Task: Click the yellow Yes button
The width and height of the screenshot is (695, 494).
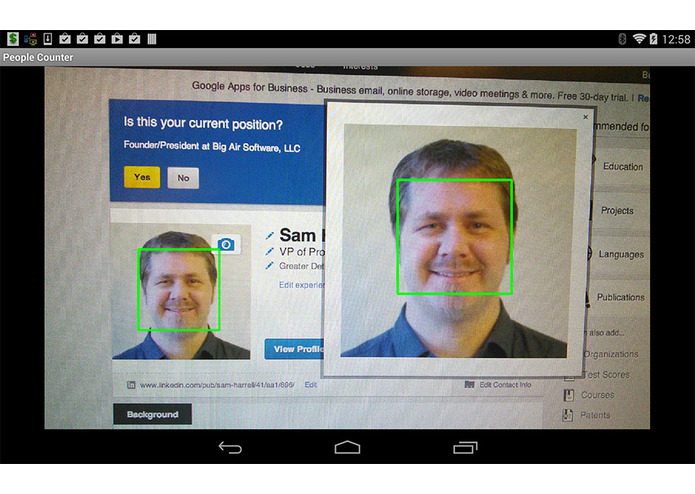Action: tap(142, 177)
